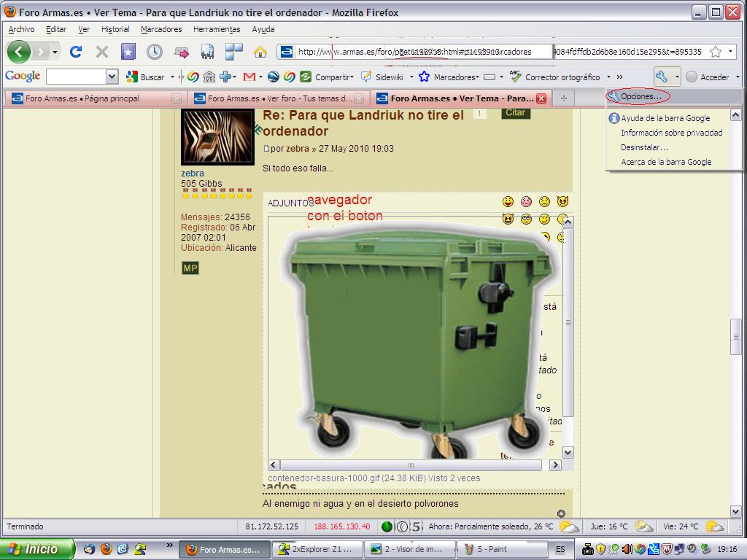Click the Citar quote button
The height and width of the screenshot is (560, 747).
tap(516, 113)
